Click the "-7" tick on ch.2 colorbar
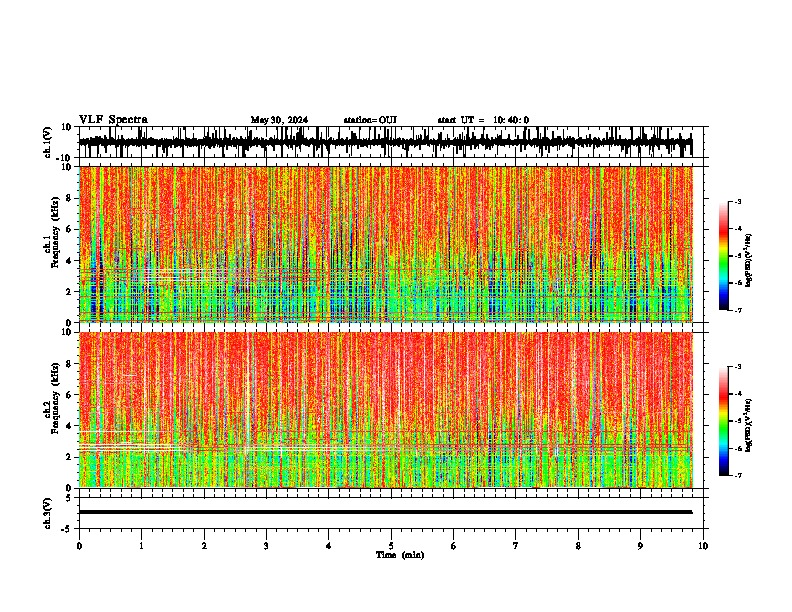This screenshot has height=612, width=792. (738, 475)
